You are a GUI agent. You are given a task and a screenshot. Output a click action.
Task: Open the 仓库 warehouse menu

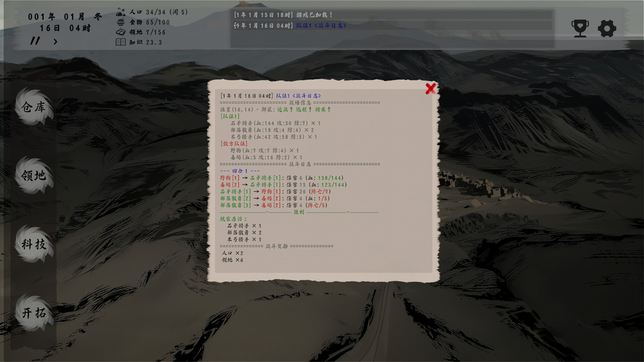point(34,107)
